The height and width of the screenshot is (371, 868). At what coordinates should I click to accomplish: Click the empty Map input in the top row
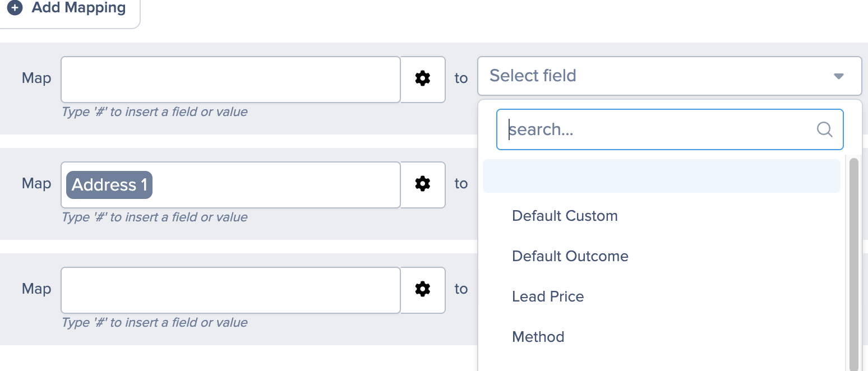click(230, 79)
